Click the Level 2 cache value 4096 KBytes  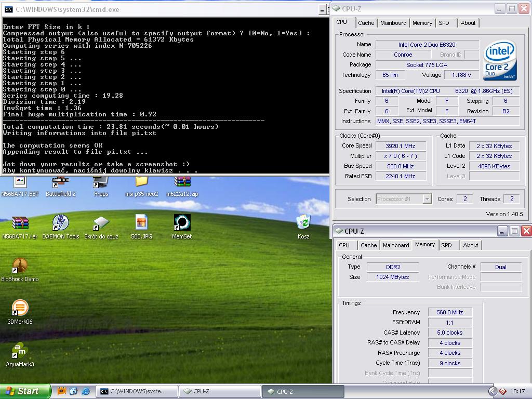pos(494,166)
